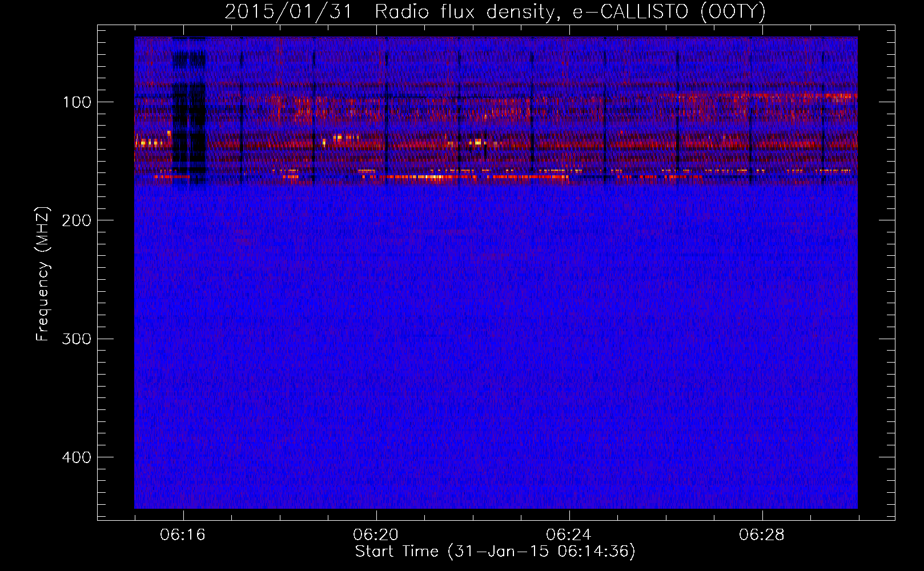Click the 06:24 time tick label
This screenshot has height=571, width=924.
(x=569, y=535)
